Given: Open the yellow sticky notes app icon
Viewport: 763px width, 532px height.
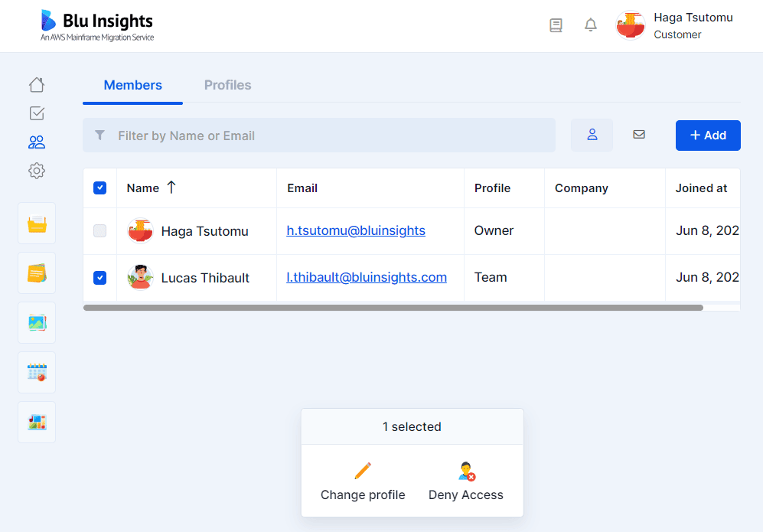Looking at the screenshot, I should pos(37,273).
